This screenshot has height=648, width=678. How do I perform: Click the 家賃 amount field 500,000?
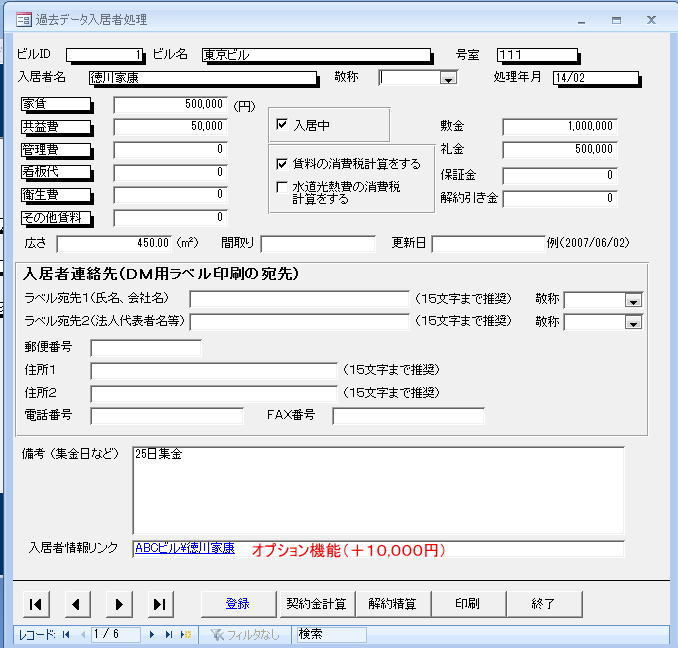(170, 104)
